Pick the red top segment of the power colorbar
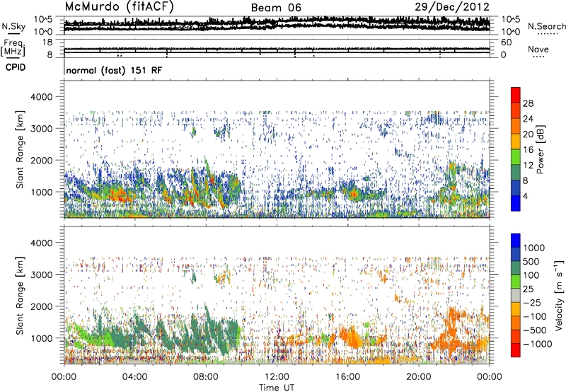 tap(516, 95)
